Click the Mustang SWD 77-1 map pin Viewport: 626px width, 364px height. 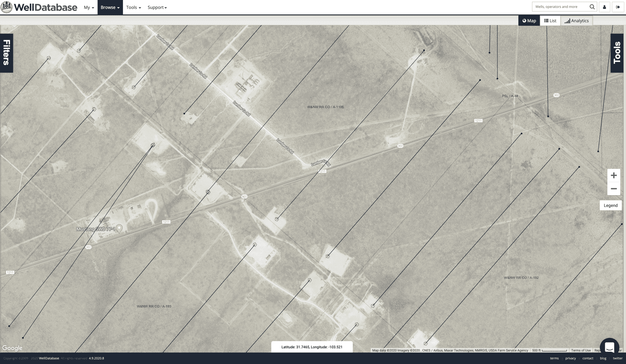coord(120,228)
